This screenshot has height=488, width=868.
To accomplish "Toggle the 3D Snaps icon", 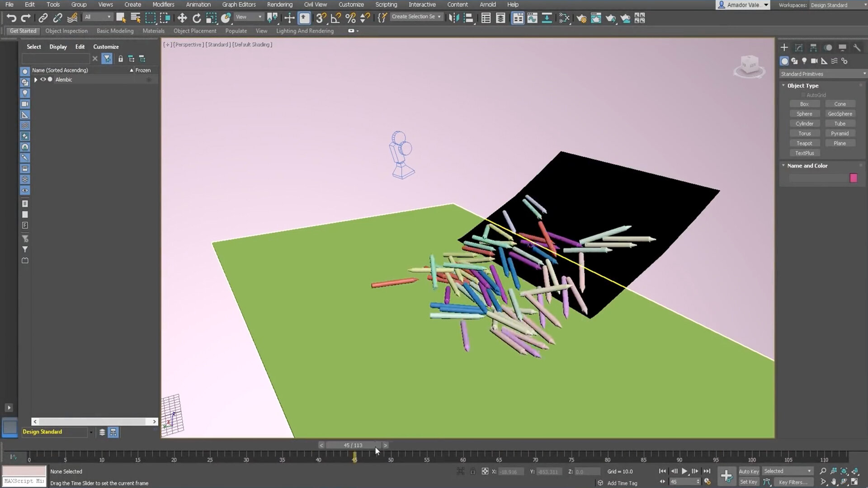I will pos(321,18).
